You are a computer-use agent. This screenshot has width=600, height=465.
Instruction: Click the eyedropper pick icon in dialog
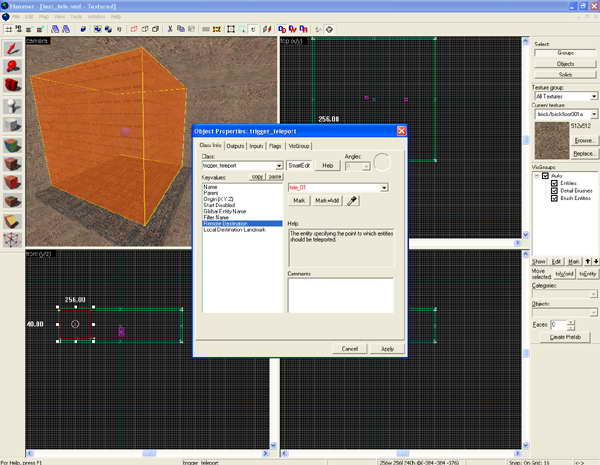click(353, 201)
